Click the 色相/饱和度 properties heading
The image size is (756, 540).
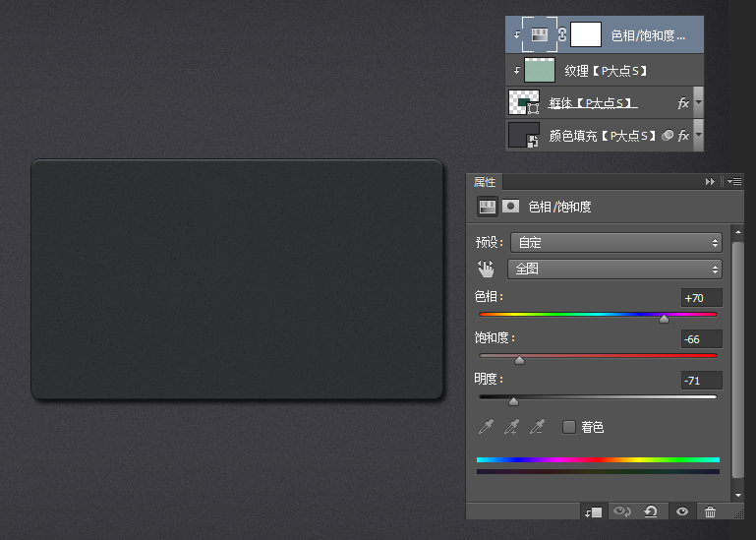[559, 207]
